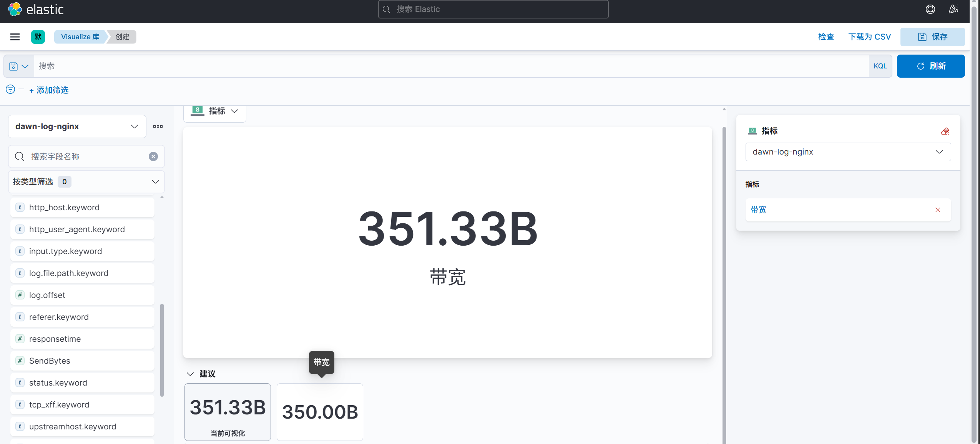Open the 带宽 metric configuration
Viewport: 980px width, 444px height.
758,210
